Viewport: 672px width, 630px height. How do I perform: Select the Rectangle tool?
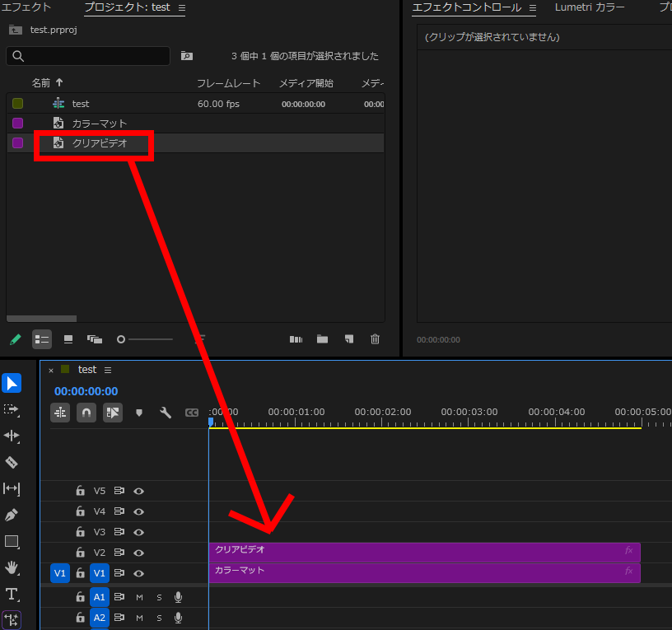tap(12, 542)
